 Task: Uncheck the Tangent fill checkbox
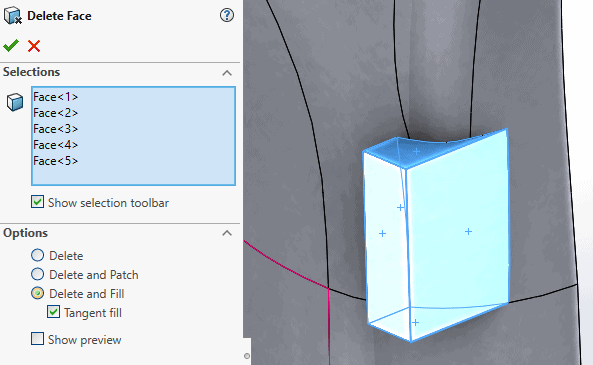coord(53,312)
